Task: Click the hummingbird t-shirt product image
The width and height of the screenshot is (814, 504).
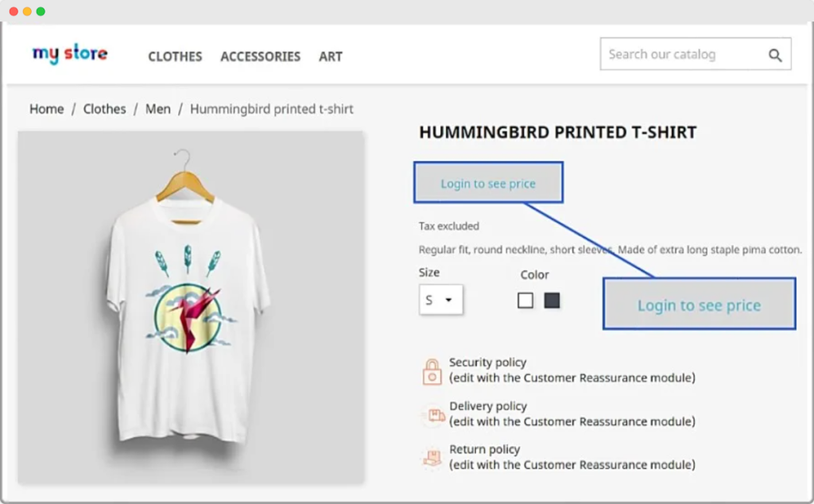Action: [191, 308]
